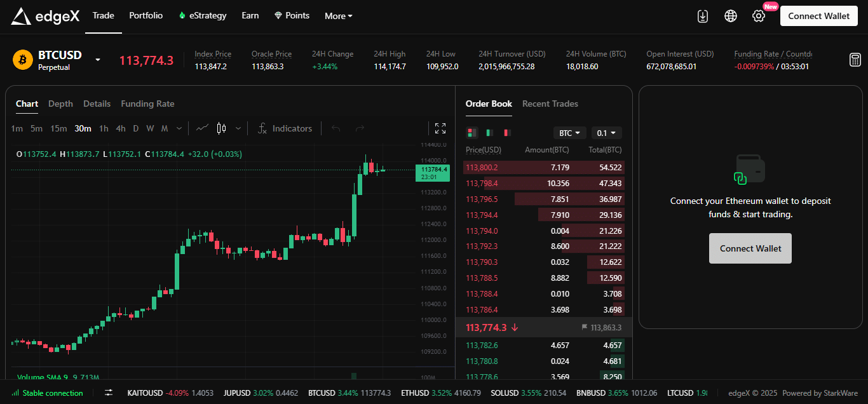Image resolution: width=868 pixels, height=404 pixels.
Task: Click the gray Connect Wallet panel button
Action: click(x=750, y=248)
